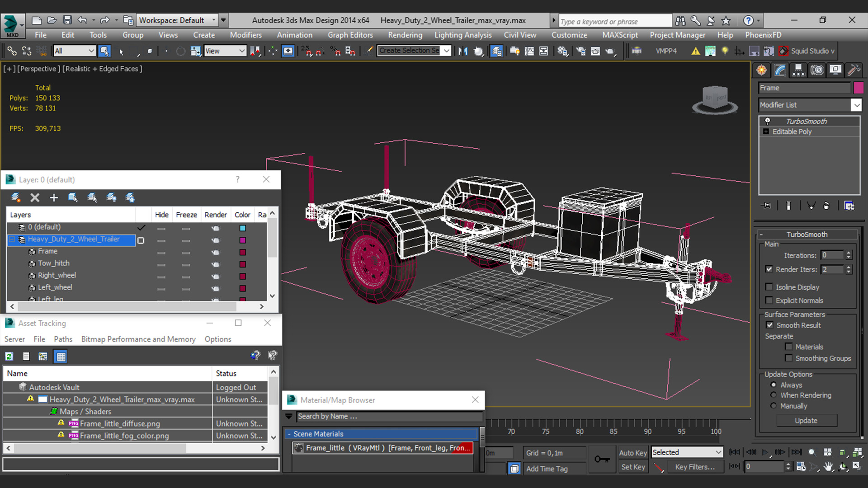Open the Modifiers menu
This screenshot has height=488, width=868.
tap(245, 35)
